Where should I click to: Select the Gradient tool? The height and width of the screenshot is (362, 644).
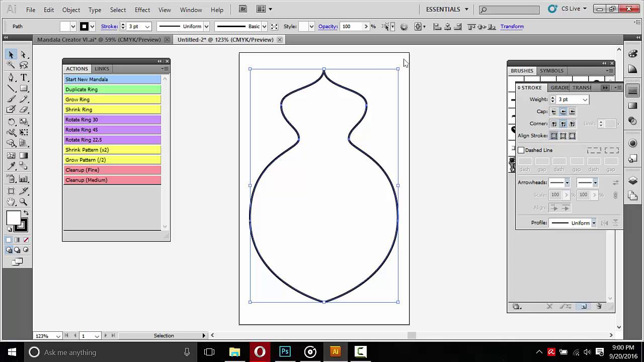tap(24, 156)
